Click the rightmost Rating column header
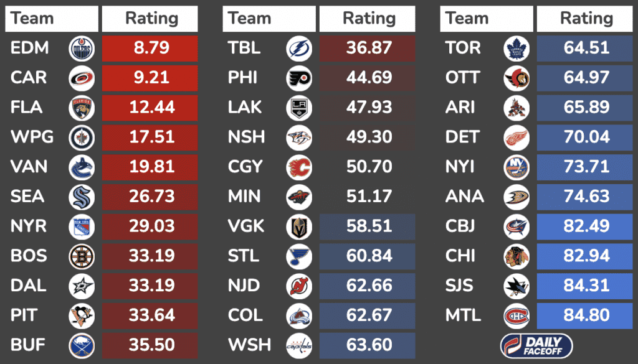 coord(586,19)
